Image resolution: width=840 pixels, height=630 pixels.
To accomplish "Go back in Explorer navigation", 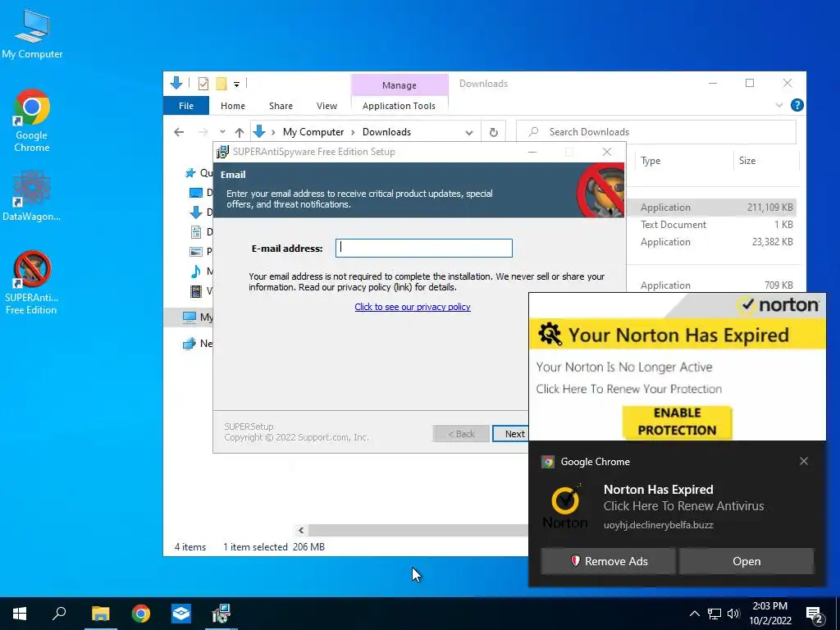I will pos(179,132).
